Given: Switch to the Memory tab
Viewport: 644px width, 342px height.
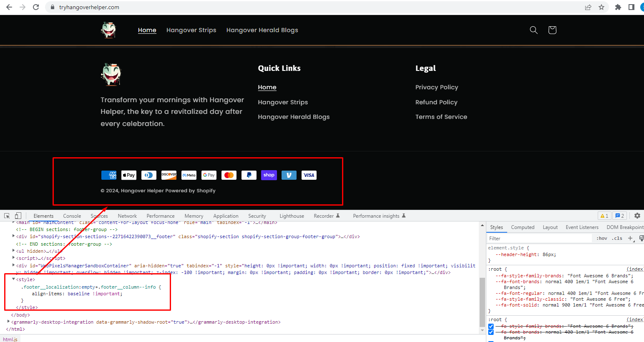Looking at the screenshot, I should click(194, 216).
